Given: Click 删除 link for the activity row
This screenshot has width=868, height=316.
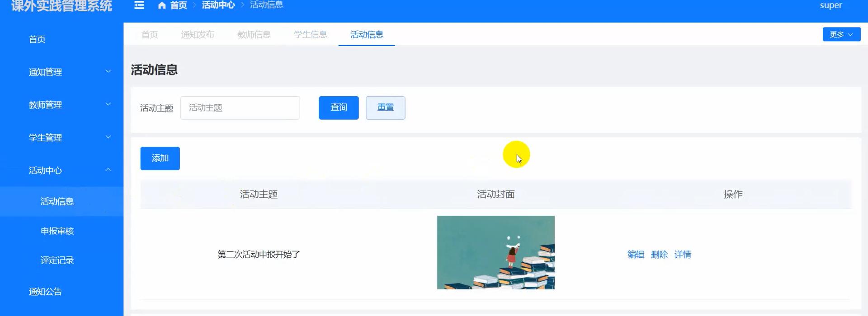Looking at the screenshot, I should point(659,255).
